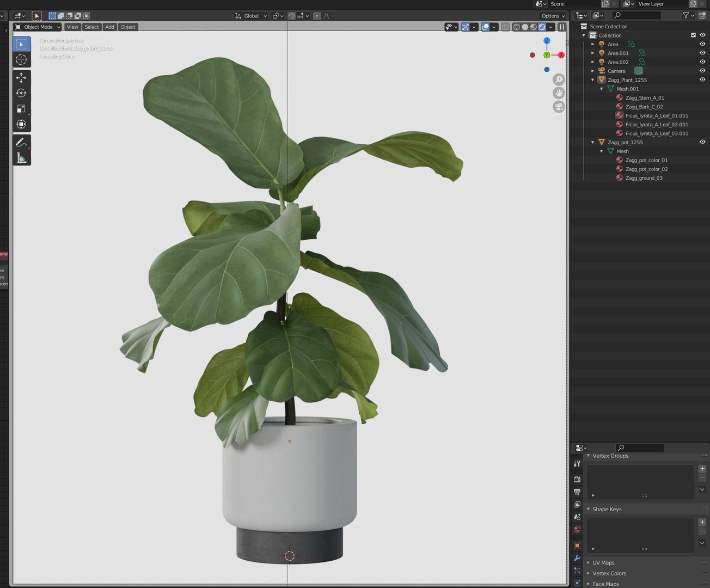Open the Object properties tab
The width and height of the screenshot is (710, 588).
pos(577,545)
